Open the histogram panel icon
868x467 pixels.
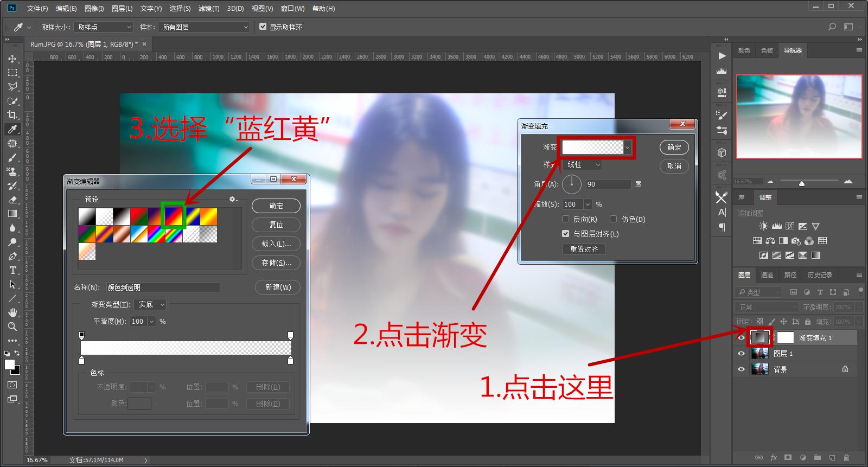click(x=722, y=71)
